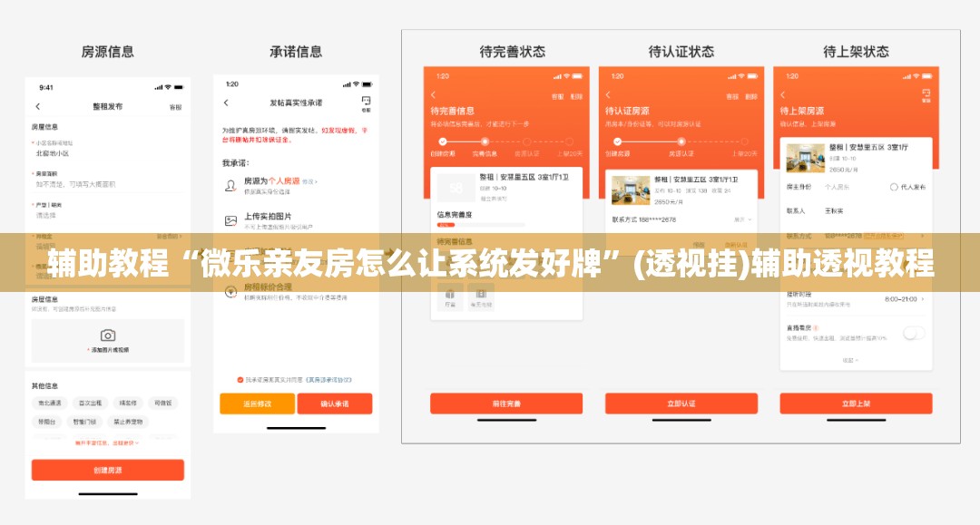Click the picture icon beside 上传实拍图片
980x525 pixels.
pos(230,220)
